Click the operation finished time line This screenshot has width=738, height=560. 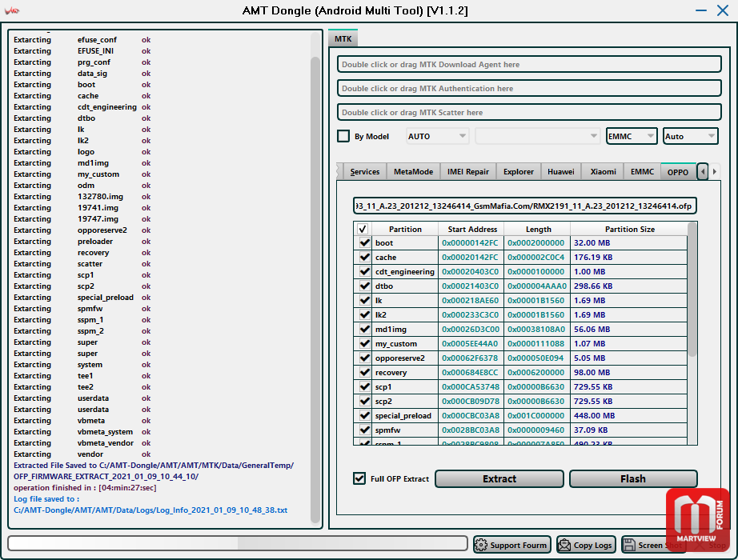click(x=85, y=487)
